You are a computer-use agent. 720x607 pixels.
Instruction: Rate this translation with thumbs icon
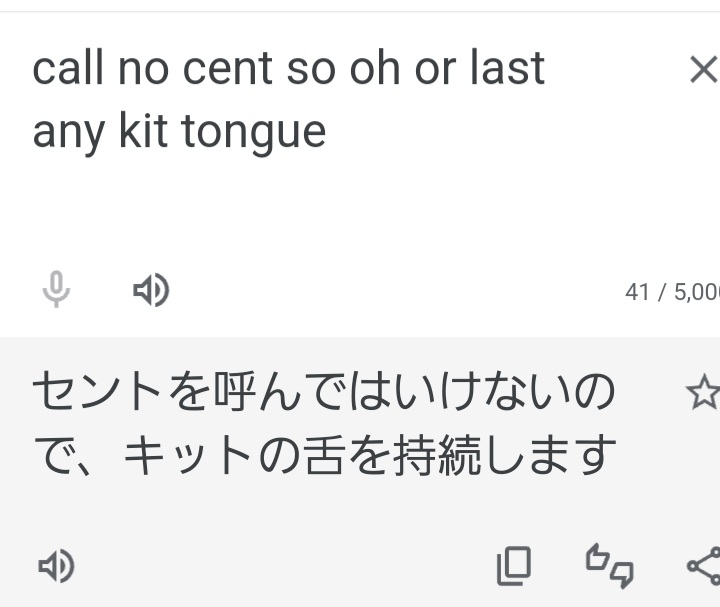click(x=609, y=566)
